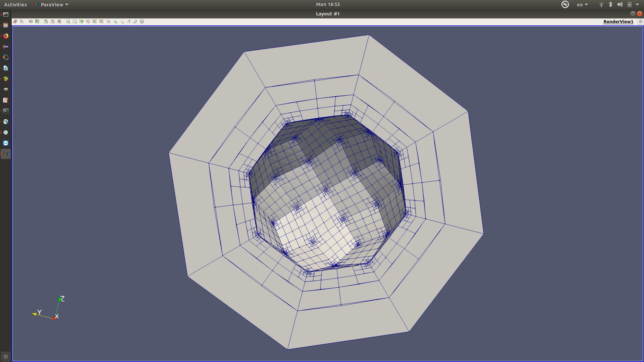Activate Hover Cells On tool
The width and height of the screenshot is (644, 362).
coord(135,21)
